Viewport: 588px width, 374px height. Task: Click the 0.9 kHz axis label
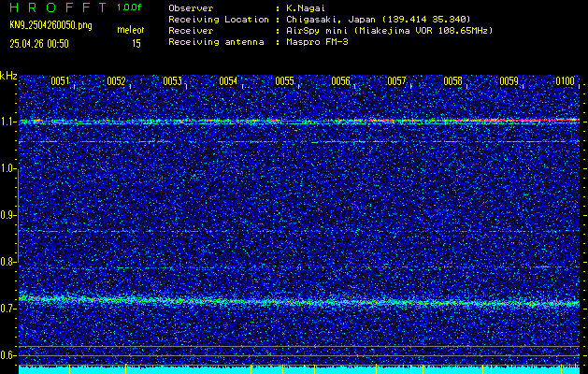coord(7,215)
